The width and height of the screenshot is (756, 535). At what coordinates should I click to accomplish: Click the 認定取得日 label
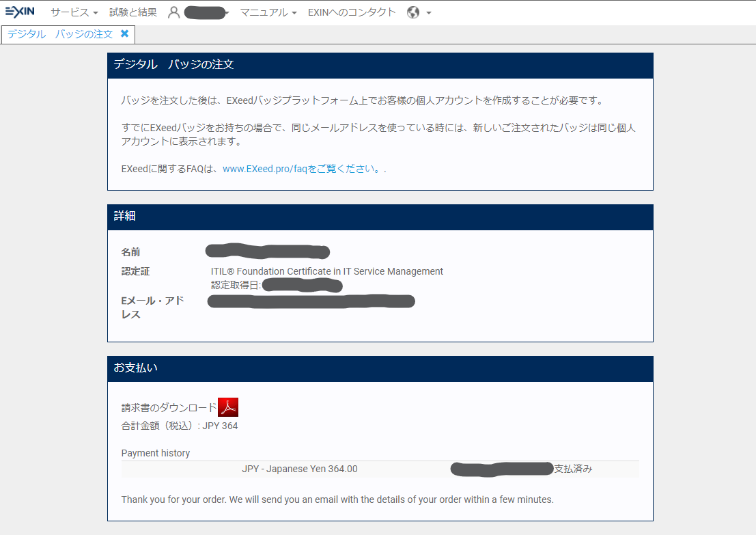coord(236,285)
